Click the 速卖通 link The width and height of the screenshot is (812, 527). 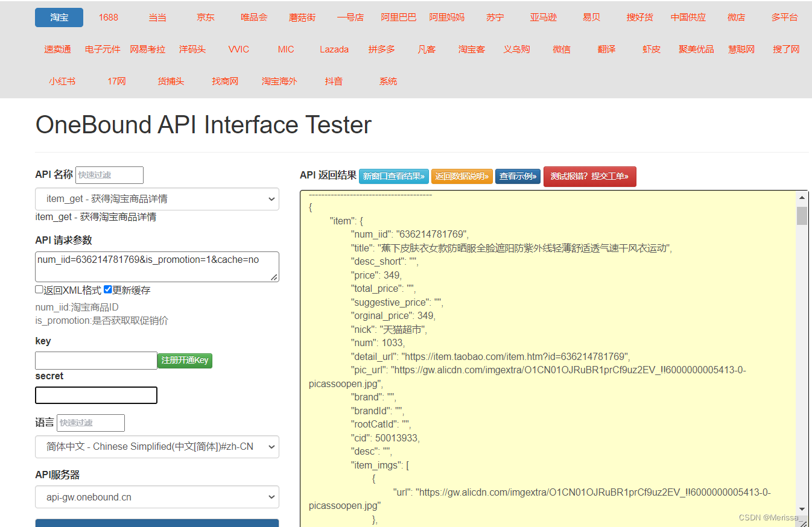pyautogui.click(x=58, y=49)
